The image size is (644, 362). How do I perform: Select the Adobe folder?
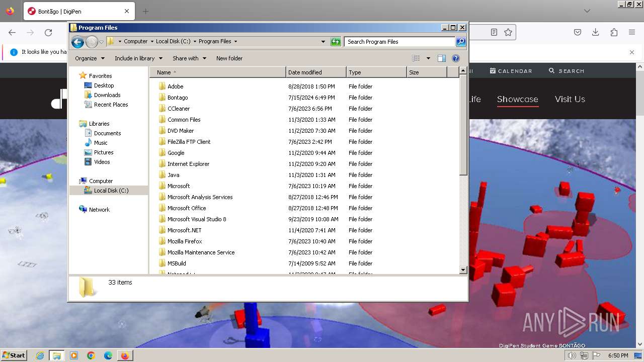coord(175,86)
